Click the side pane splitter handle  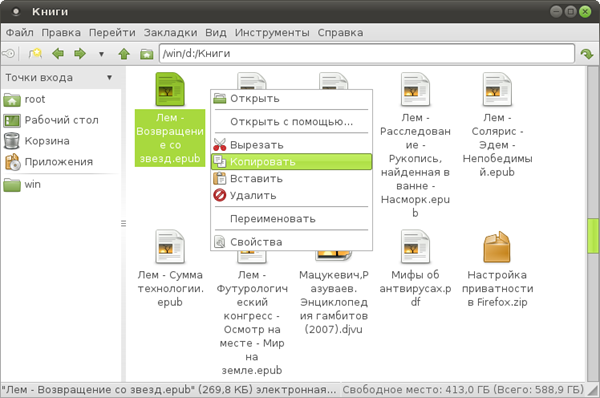(x=124, y=223)
